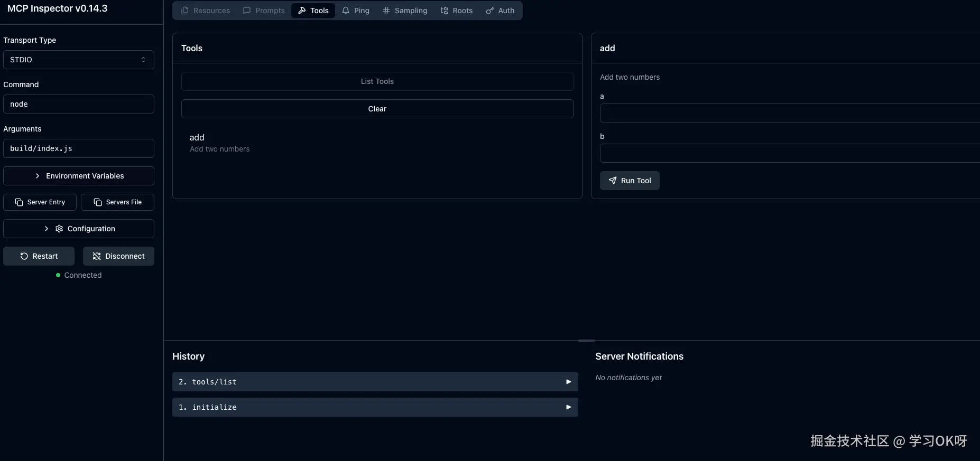Click the wrench icon on Tools tab
The image size is (980, 461).
[x=302, y=11]
